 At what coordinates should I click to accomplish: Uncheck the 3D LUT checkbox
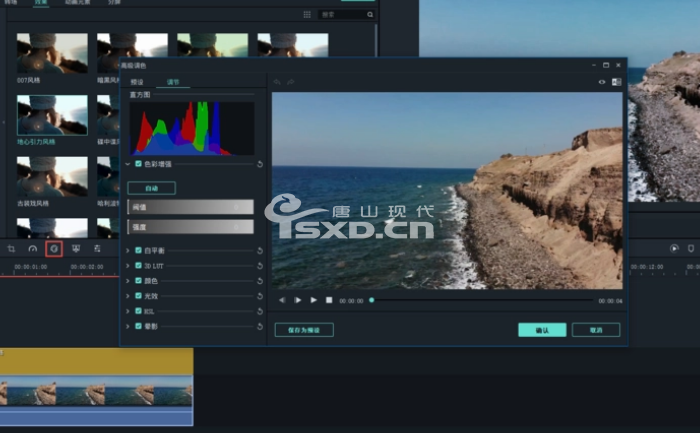coord(138,266)
